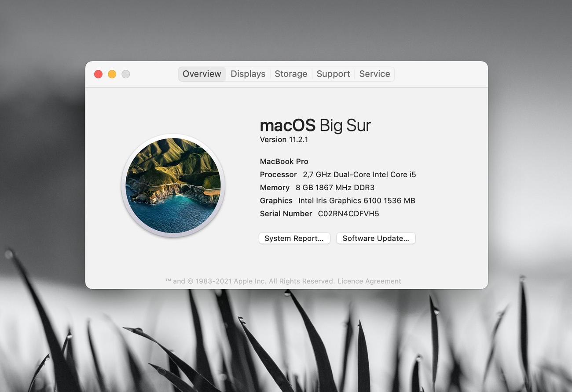Click the MacBook Pro model name
This screenshot has height=392, width=572.
[x=284, y=161]
